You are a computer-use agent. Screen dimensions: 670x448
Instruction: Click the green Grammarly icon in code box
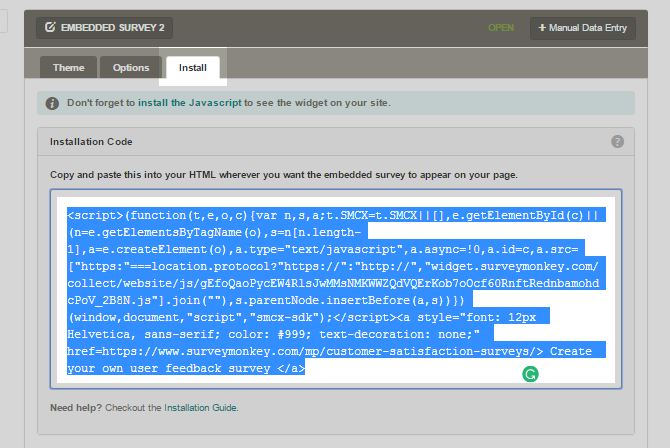click(530, 374)
